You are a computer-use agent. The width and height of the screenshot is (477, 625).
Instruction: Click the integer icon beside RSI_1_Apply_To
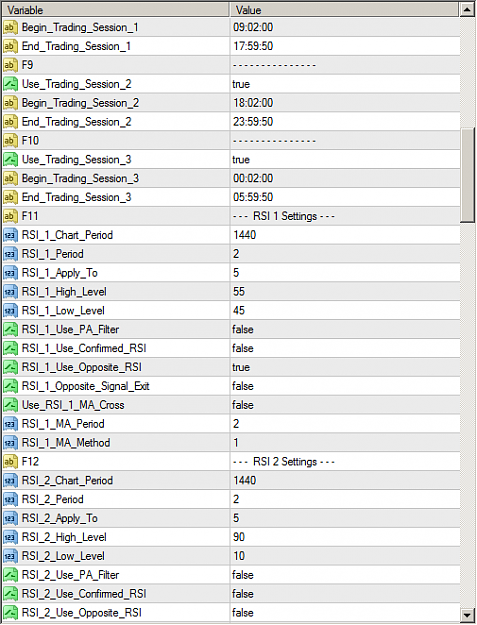10,273
